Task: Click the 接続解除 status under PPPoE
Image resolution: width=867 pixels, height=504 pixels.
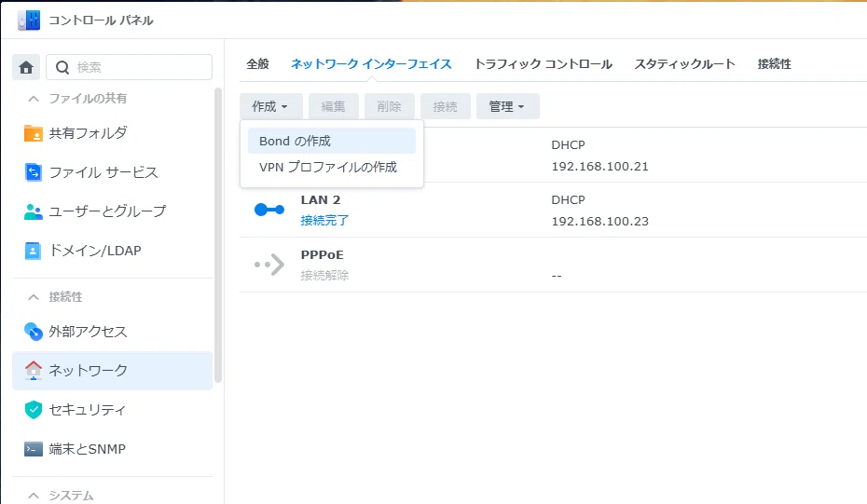Action: (x=324, y=275)
